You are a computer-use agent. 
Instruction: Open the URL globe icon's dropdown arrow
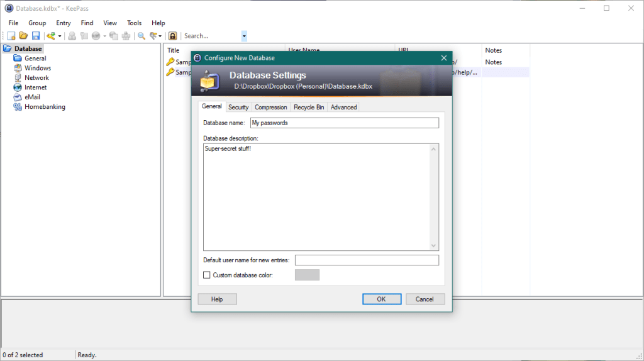[105, 36]
